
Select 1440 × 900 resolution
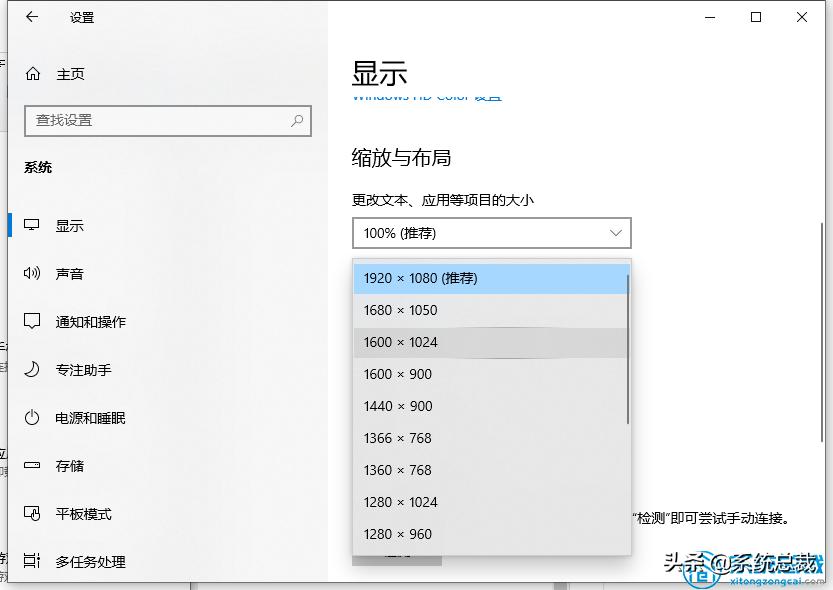click(491, 406)
